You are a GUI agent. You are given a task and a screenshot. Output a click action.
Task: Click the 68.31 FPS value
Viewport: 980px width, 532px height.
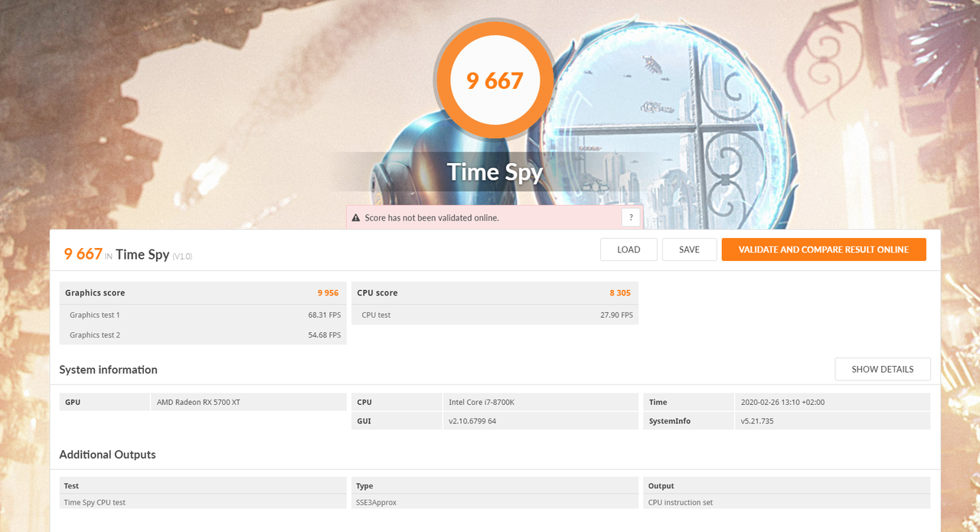pyautogui.click(x=325, y=315)
